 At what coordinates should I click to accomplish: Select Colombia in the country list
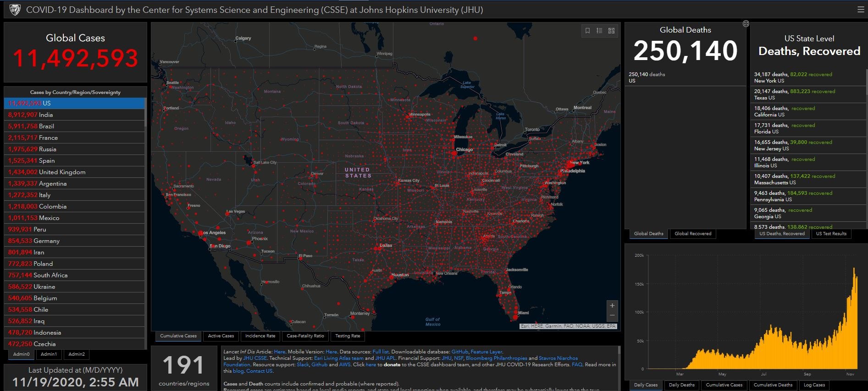74,206
